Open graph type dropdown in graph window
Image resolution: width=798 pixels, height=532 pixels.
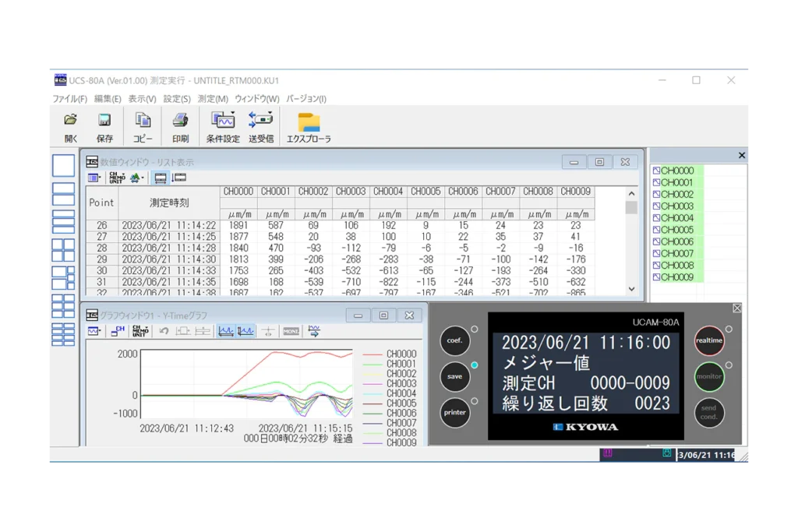94,331
